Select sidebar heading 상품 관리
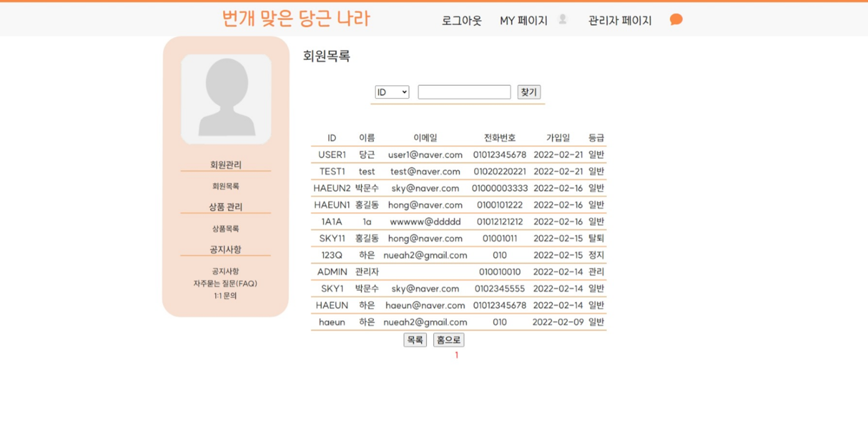 click(x=226, y=207)
